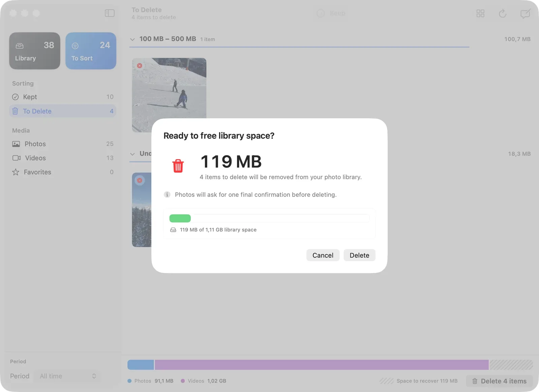Click the Favorites star icon
Viewport: 539px width, 392px height.
point(15,172)
